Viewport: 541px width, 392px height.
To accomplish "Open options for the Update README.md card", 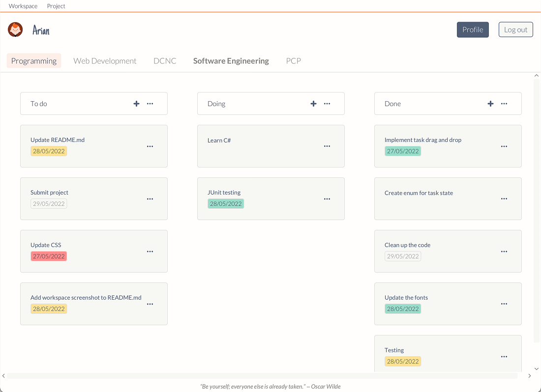I will [150, 146].
